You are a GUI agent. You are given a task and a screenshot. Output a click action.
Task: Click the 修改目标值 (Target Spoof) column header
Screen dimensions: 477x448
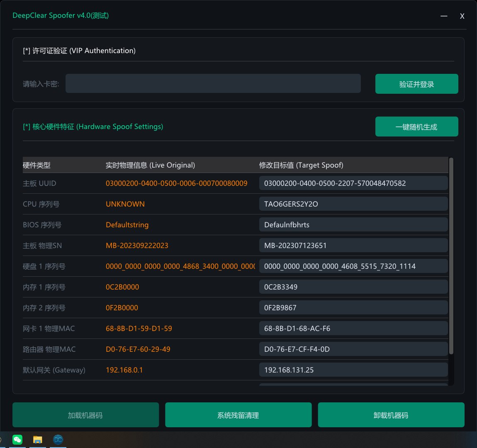(x=301, y=165)
